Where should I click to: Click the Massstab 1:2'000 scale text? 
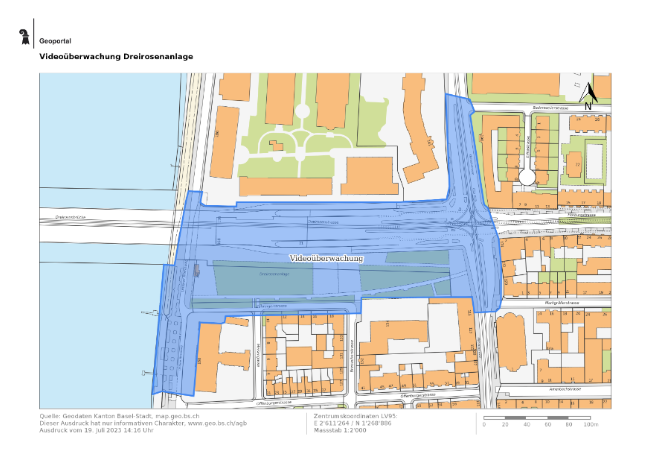click(x=327, y=430)
